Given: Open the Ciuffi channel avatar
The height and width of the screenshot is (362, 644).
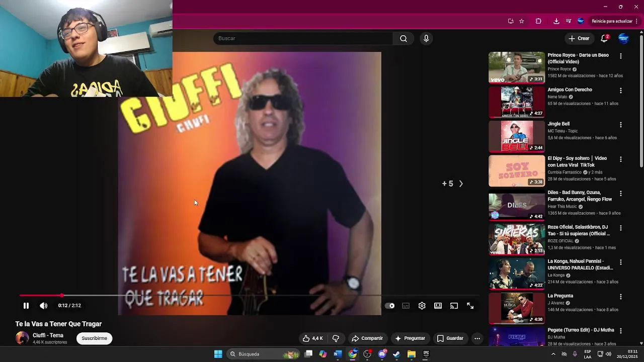Looking at the screenshot, I should (22, 338).
